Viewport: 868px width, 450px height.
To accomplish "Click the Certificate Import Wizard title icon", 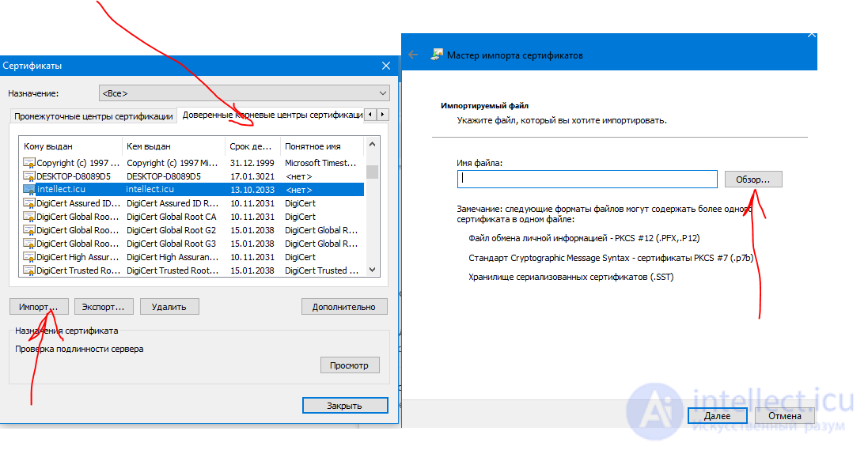I will coord(437,55).
